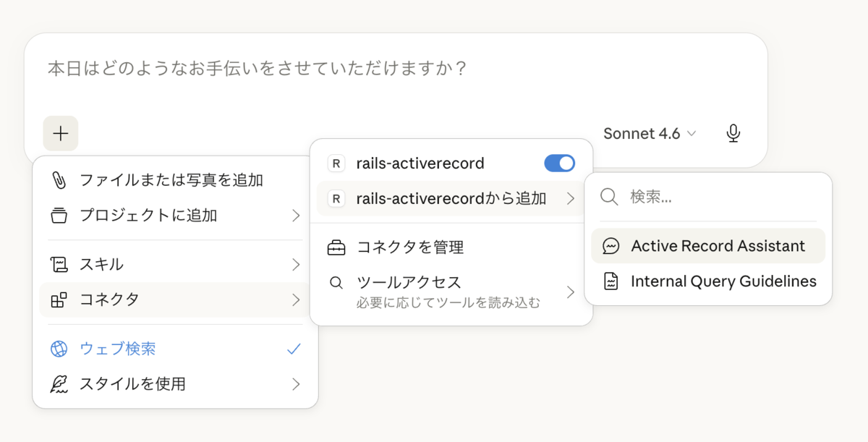Turn off the rails-activerecord toggle switch
868x442 pixels.
559,163
